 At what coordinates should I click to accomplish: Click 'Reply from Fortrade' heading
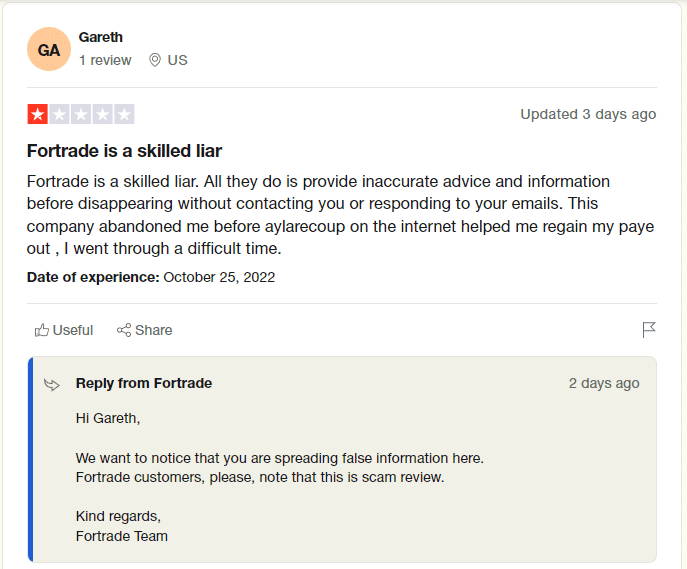[144, 383]
